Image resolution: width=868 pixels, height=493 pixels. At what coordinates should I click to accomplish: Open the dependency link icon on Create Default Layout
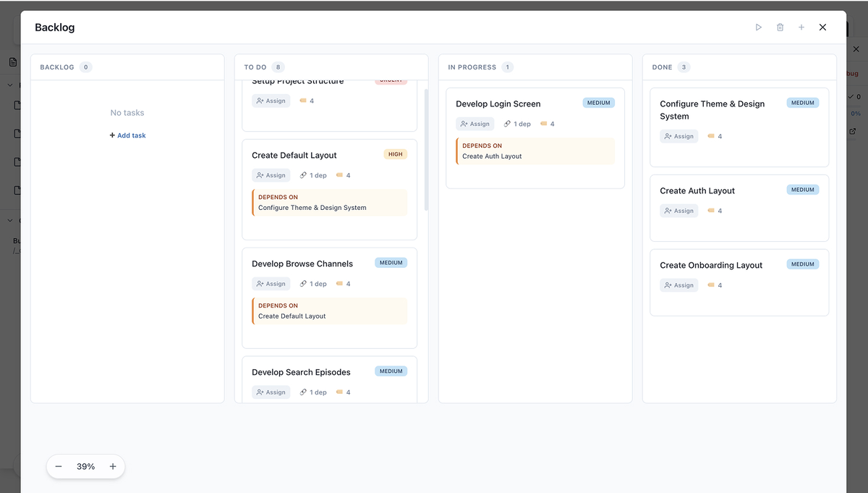coord(304,174)
